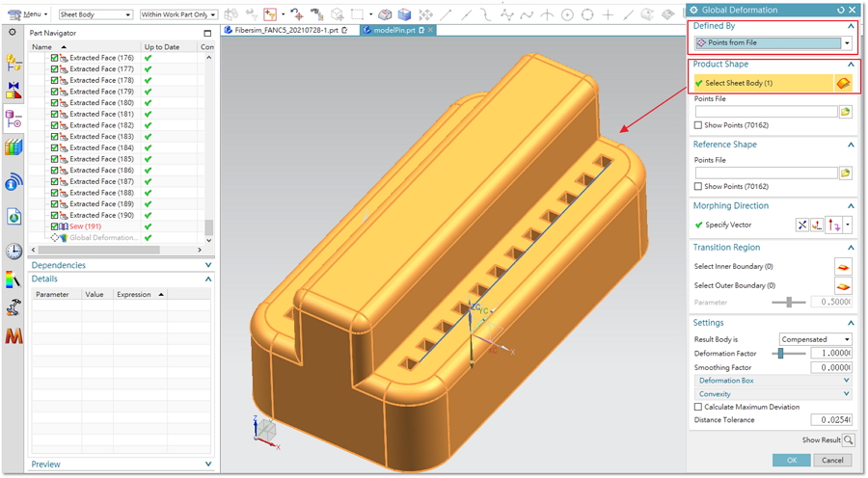This screenshot has width=868, height=478.
Task: Uncheck Extracted Face (176) checkbox
Action: [x=54, y=58]
